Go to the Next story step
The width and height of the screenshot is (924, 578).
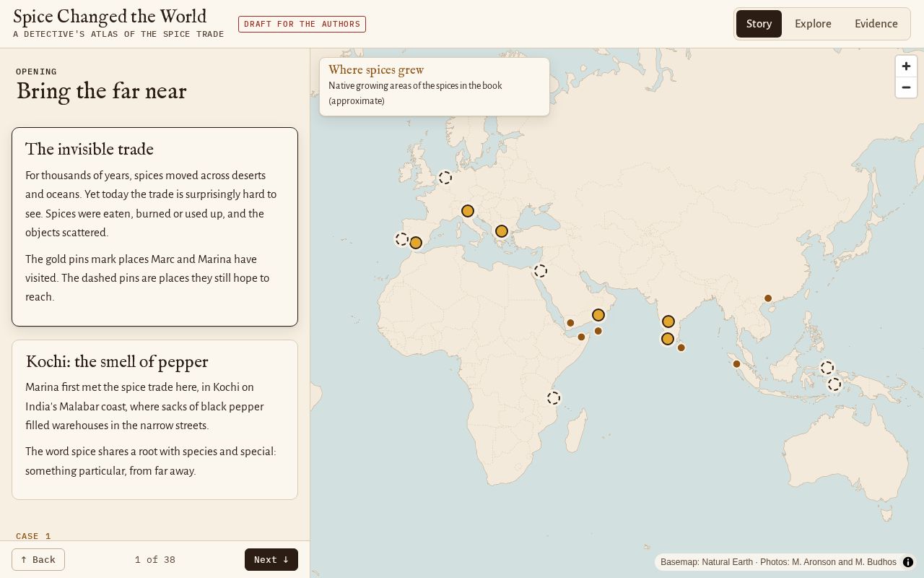tap(271, 560)
